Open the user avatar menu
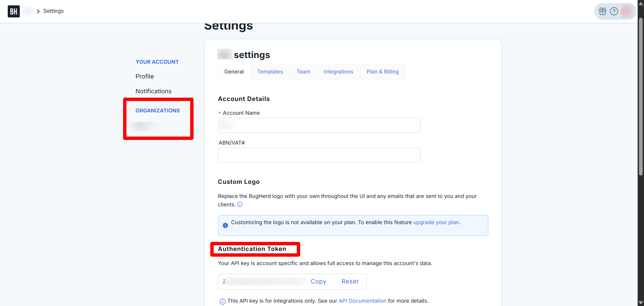Viewport: 644px width, 306px height. [x=627, y=11]
